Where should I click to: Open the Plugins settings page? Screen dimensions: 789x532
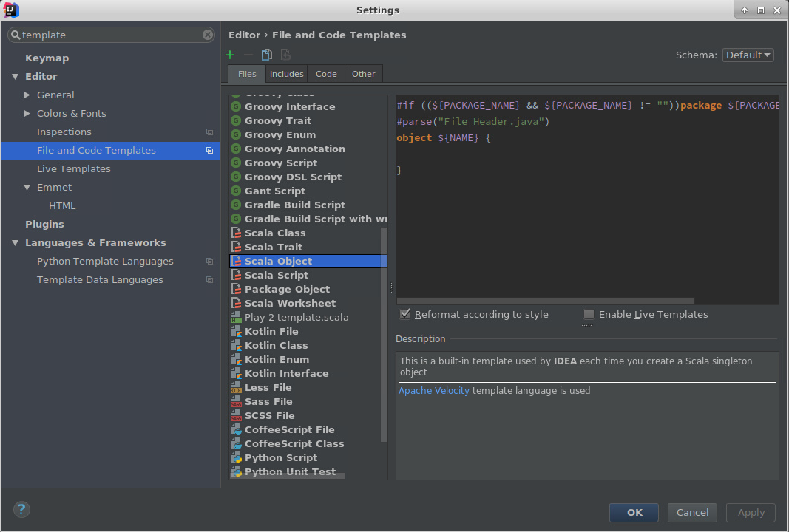point(44,225)
